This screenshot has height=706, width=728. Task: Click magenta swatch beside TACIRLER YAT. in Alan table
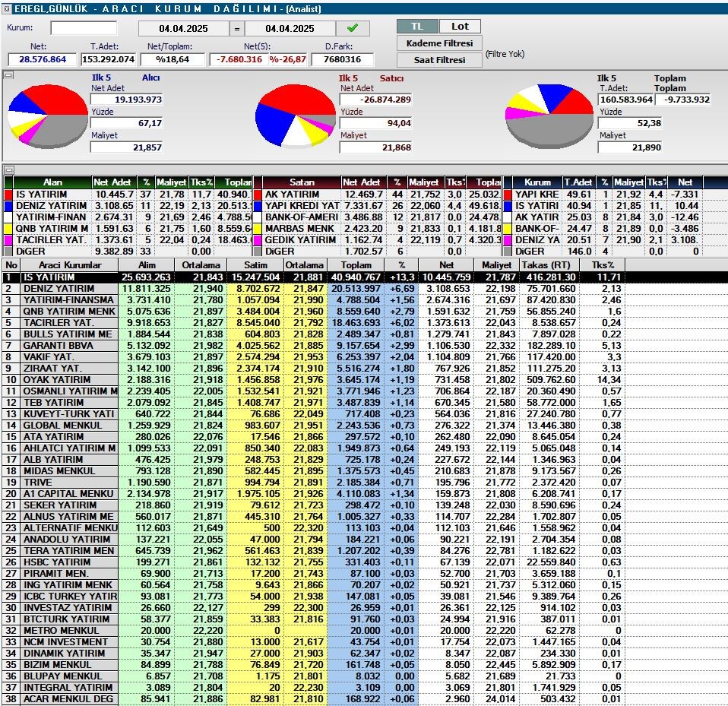click(x=8, y=240)
